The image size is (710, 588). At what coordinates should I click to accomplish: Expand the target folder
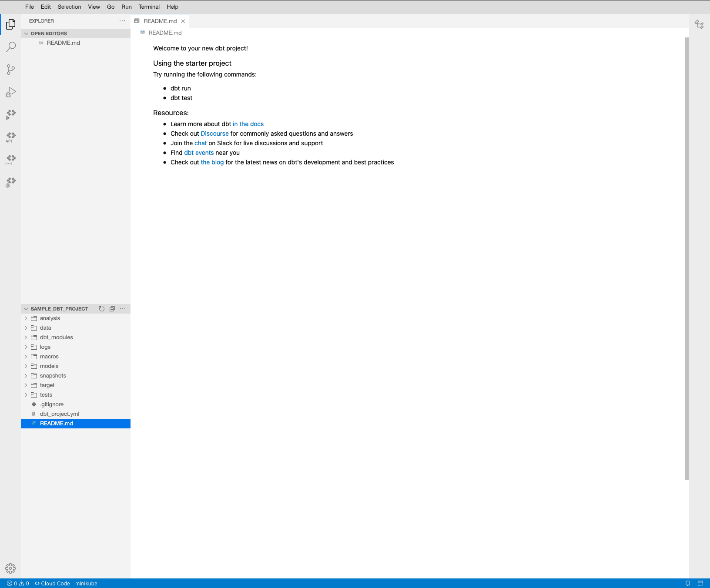pos(76,385)
